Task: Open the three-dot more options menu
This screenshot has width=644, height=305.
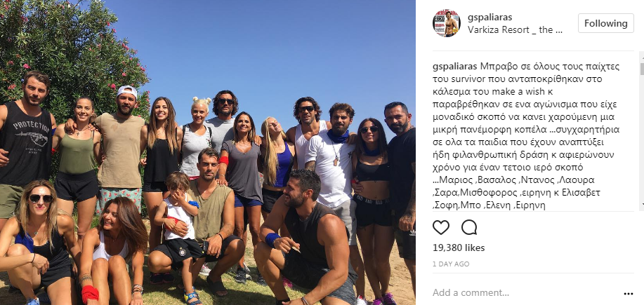Action: pyautogui.click(x=629, y=294)
